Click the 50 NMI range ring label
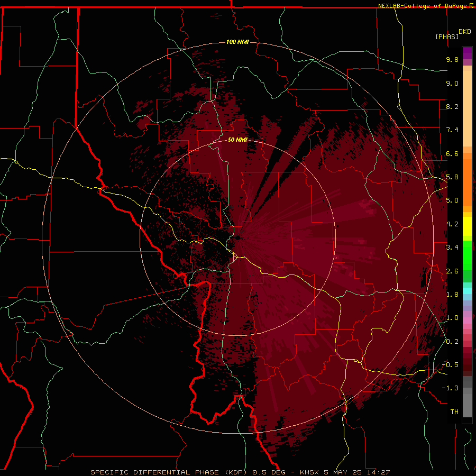This screenshot has height=476, width=476. 237,140
